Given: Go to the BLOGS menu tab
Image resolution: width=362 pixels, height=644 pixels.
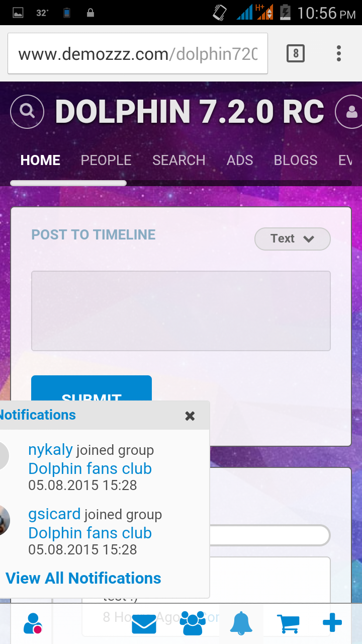Looking at the screenshot, I should [x=296, y=160].
